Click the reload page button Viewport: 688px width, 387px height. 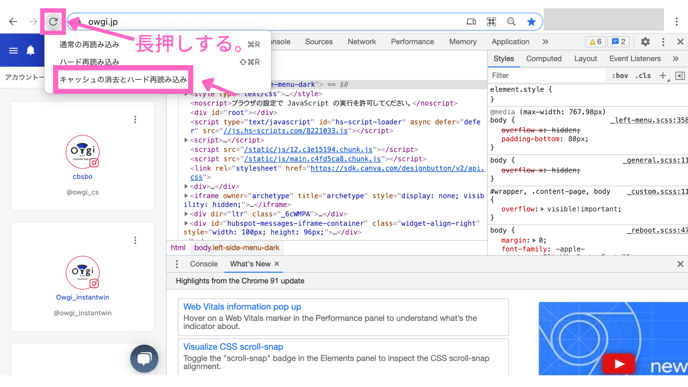tap(53, 22)
